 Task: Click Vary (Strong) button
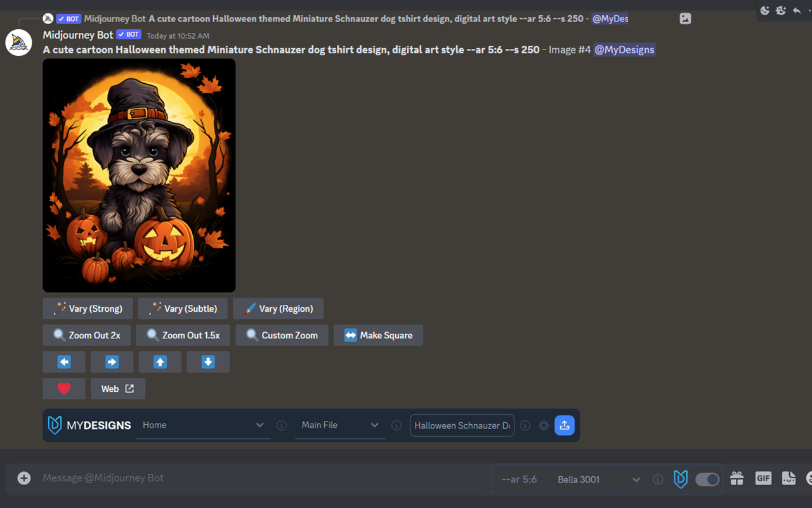88,309
